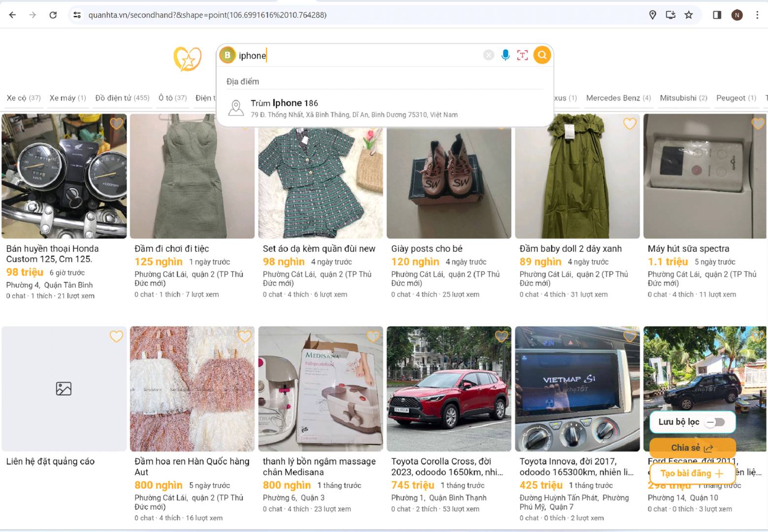The image size is (768, 532).
Task: Bookmark this page with the star icon
Action: (689, 15)
